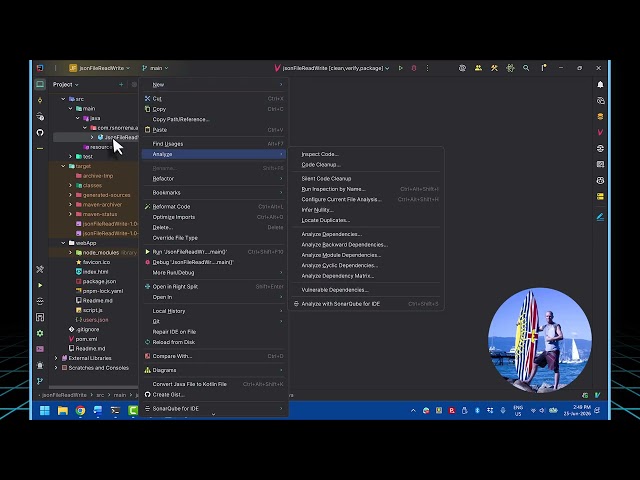Click the GitHub icon in left sidebar
Image resolution: width=640 pixels, height=480 pixels.
pos(40,132)
